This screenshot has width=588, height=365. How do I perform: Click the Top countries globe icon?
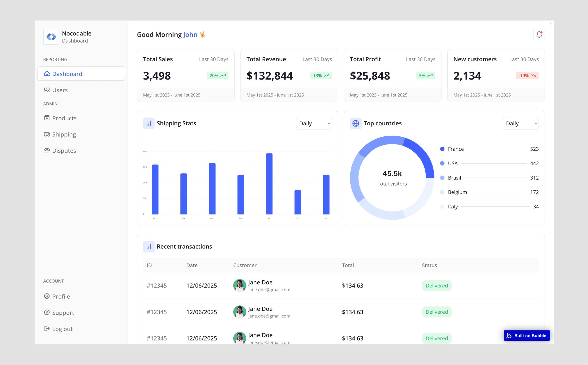(356, 123)
